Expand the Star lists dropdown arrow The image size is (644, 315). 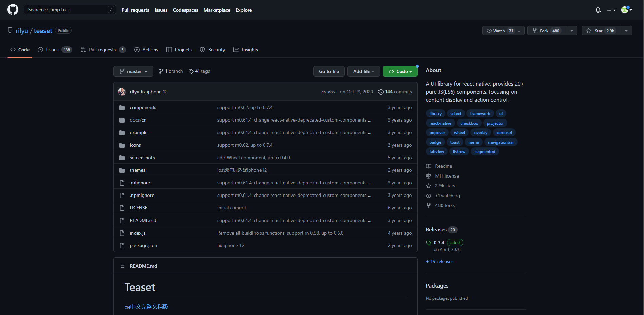626,31
